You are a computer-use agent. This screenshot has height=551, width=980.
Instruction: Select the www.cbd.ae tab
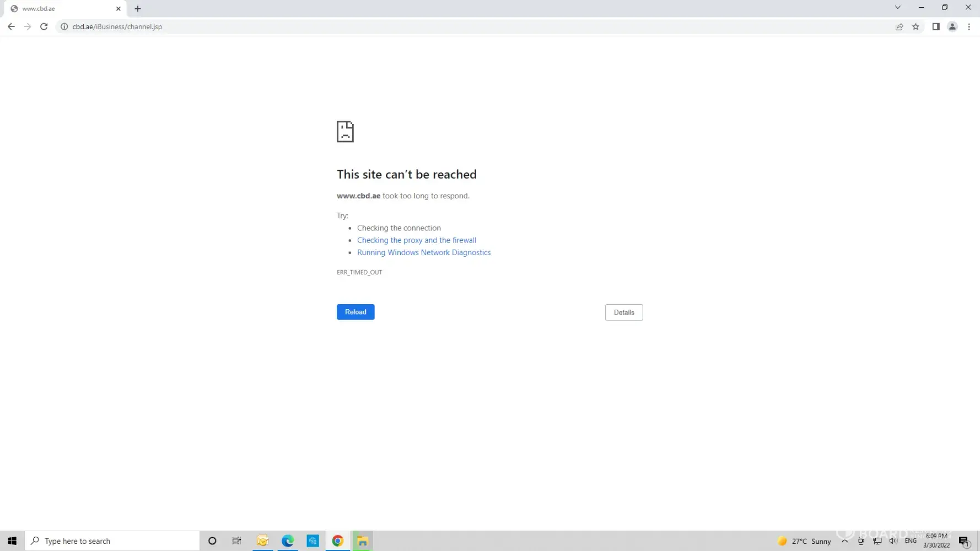pos(61,9)
